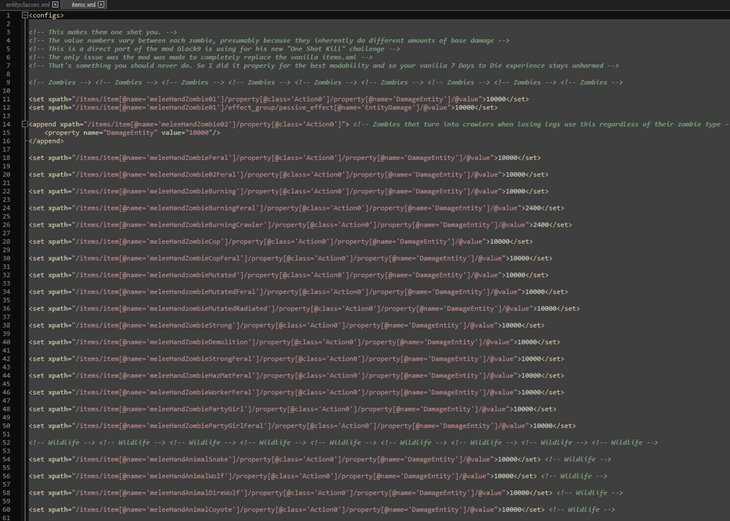Place cursor on the closing append tag
730x521 pixels.
[x=44, y=140]
